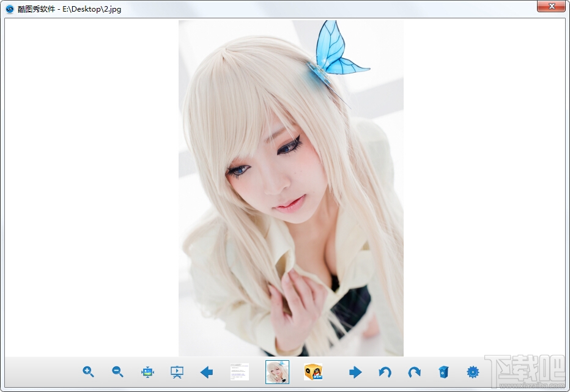Rotate the image counterclockwise
Screen dimensions: 570x392
pyautogui.click(x=385, y=372)
